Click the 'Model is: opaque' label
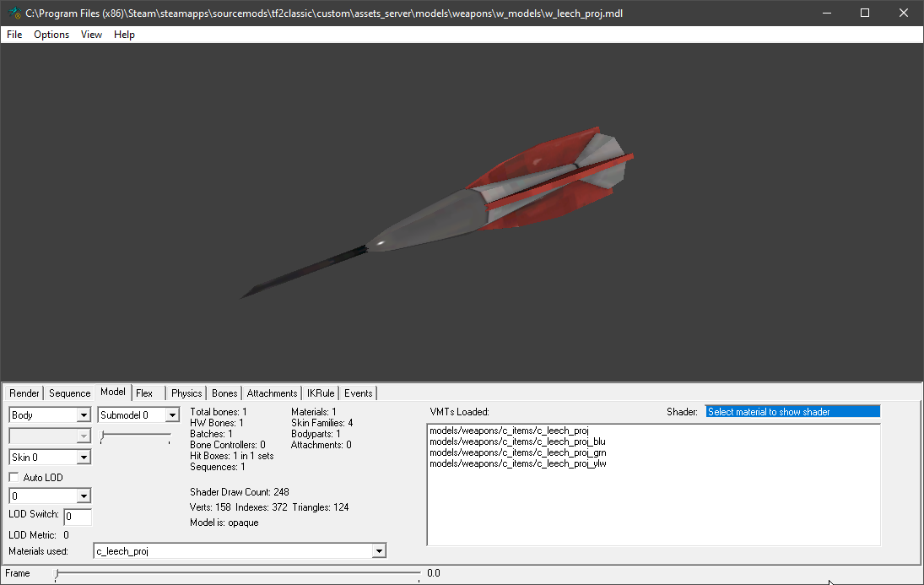Viewport: 924px width, 585px height. pyautogui.click(x=224, y=523)
